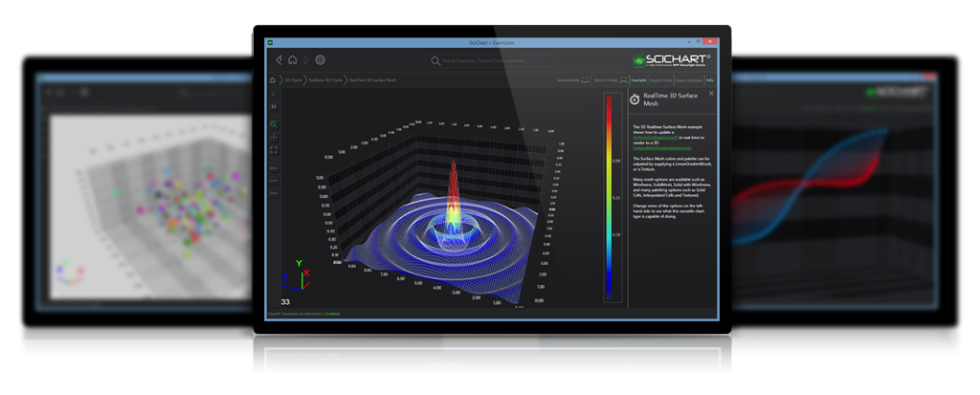Viewport: 980px width, 395px height.
Task: Click the hardware acceleration Enabled status text
Action: [x=332, y=313]
